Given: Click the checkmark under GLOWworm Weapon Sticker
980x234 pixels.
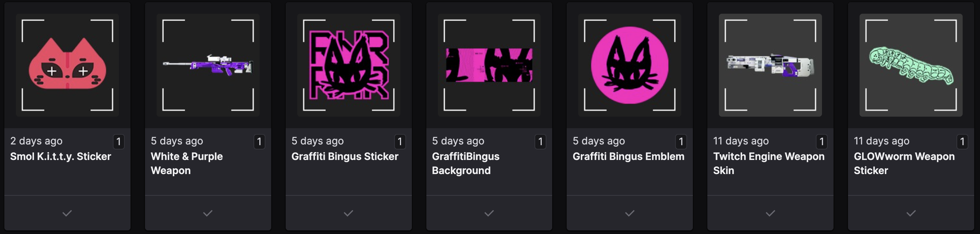Looking at the screenshot, I should (911, 213).
